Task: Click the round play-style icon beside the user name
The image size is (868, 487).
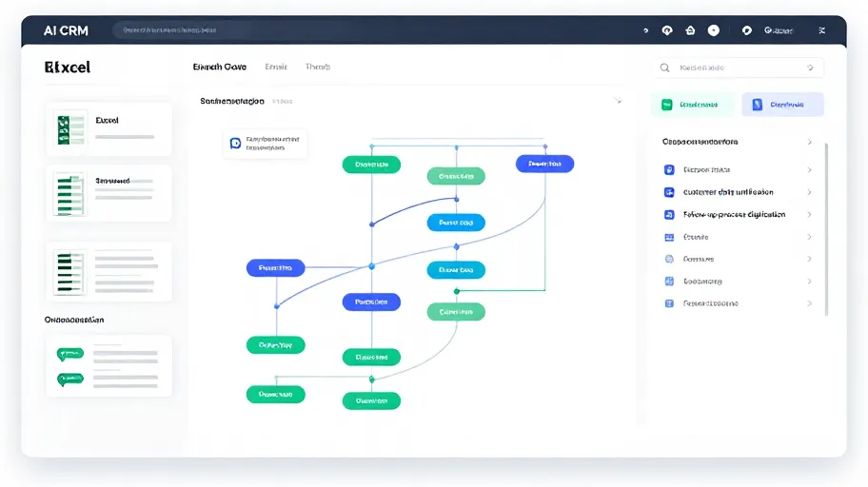Action: [747, 30]
